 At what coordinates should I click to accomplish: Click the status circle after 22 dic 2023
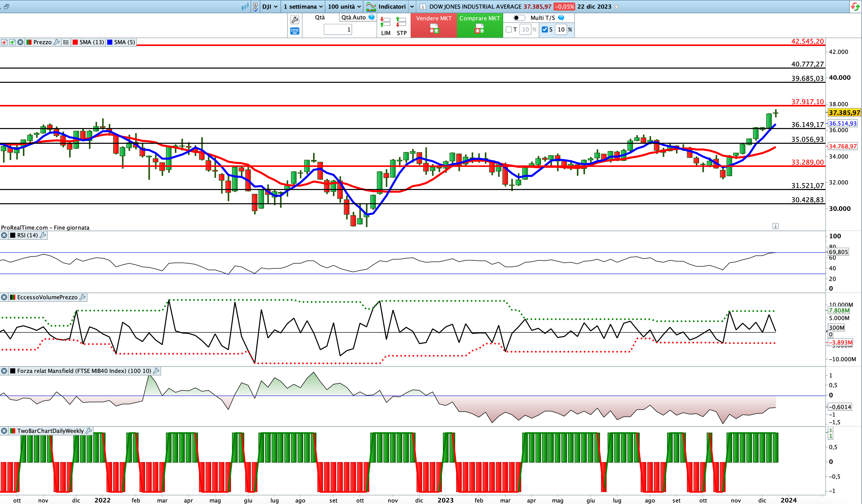[617, 7]
